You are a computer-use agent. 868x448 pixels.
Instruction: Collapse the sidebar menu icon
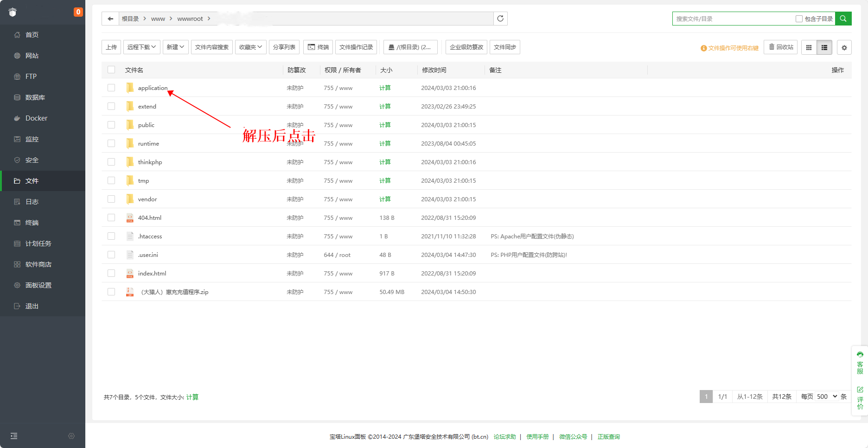tap(14, 436)
